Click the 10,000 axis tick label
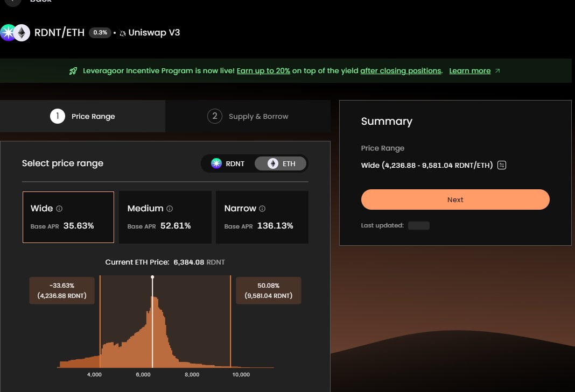The image size is (575, 392). (241, 374)
